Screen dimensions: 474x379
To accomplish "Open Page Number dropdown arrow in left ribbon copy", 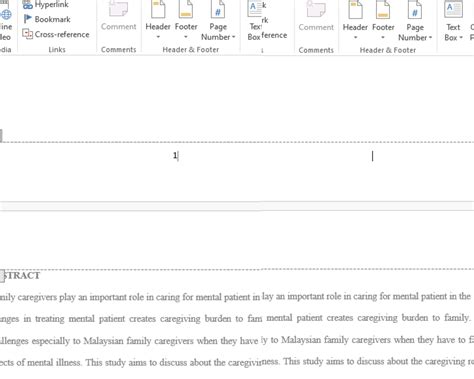I will coord(233,37).
